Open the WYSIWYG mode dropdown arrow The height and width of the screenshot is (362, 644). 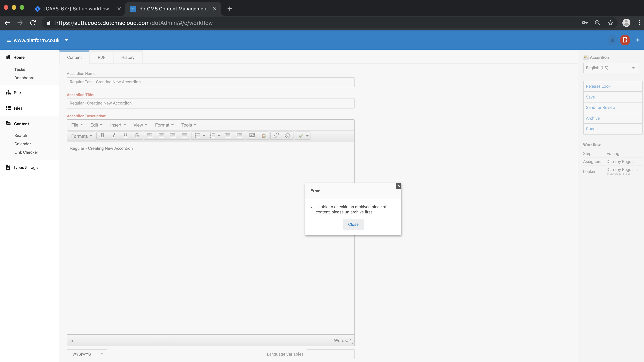point(102,354)
